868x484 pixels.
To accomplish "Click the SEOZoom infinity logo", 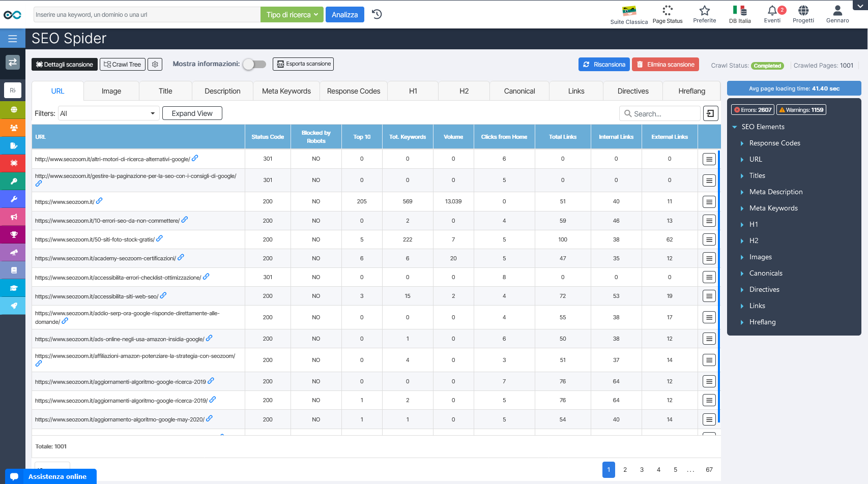I will pos(12,15).
